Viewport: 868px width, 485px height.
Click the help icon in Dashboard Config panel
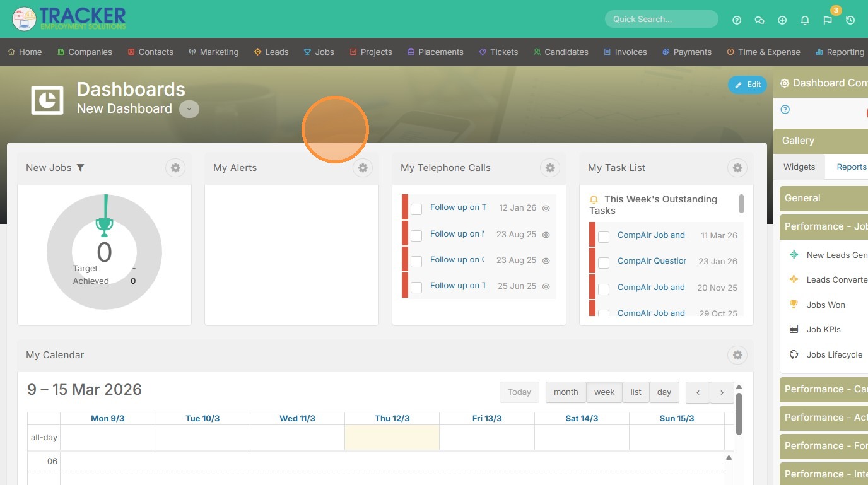pos(785,110)
